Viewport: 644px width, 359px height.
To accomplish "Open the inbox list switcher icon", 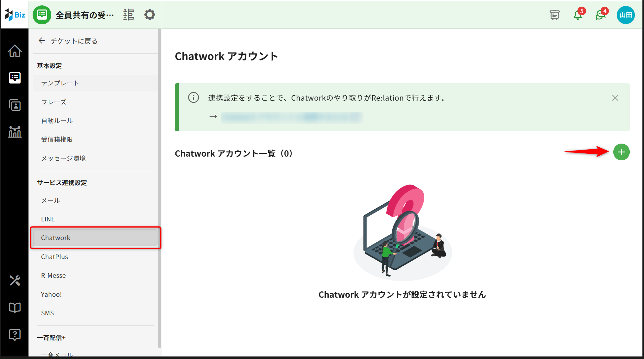I will tap(129, 15).
